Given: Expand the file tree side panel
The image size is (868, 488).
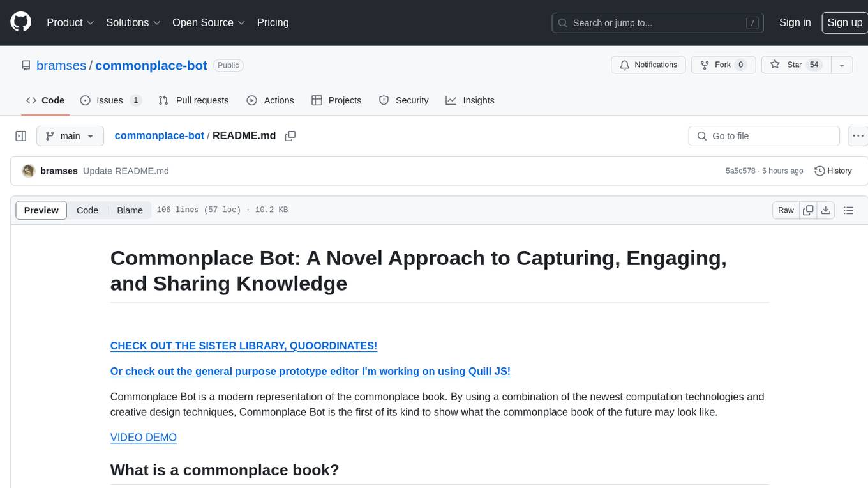Looking at the screenshot, I should click(21, 136).
